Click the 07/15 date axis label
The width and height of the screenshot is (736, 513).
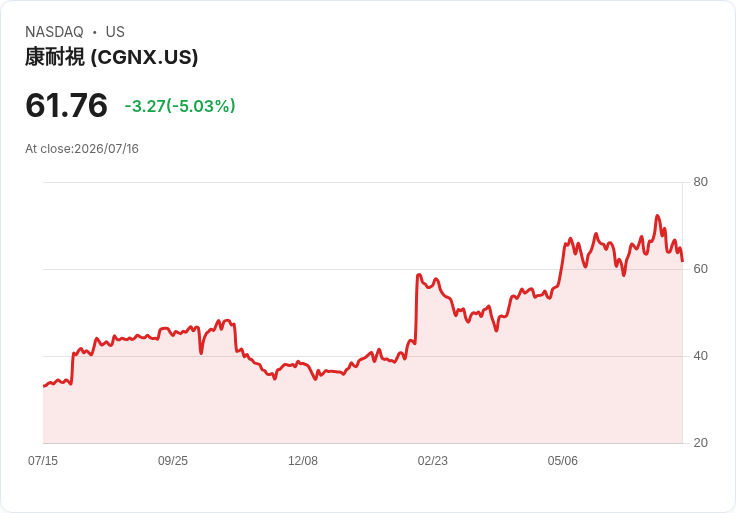pyautogui.click(x=43, y=460)
